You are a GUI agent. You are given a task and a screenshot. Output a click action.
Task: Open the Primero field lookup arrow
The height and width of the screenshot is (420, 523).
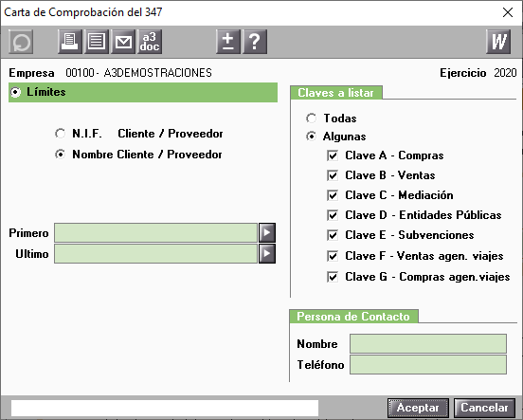[x=267, y=232]
